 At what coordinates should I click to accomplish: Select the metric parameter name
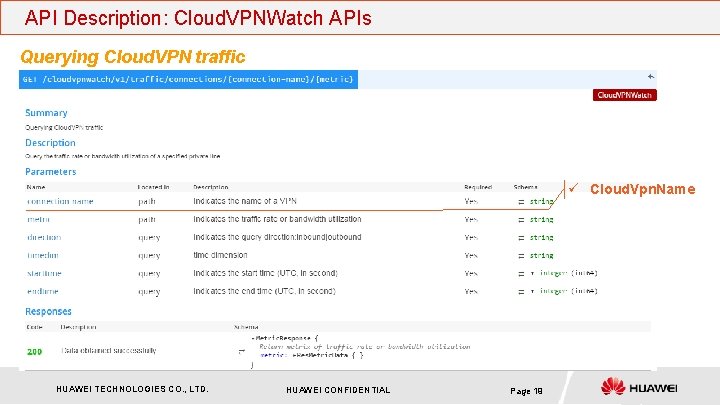[x=38, y=219]
